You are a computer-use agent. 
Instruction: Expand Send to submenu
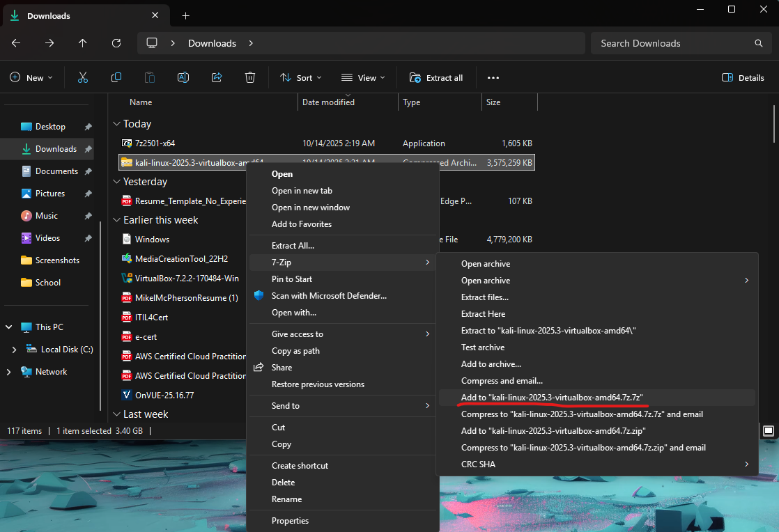[x=342, y=406]
